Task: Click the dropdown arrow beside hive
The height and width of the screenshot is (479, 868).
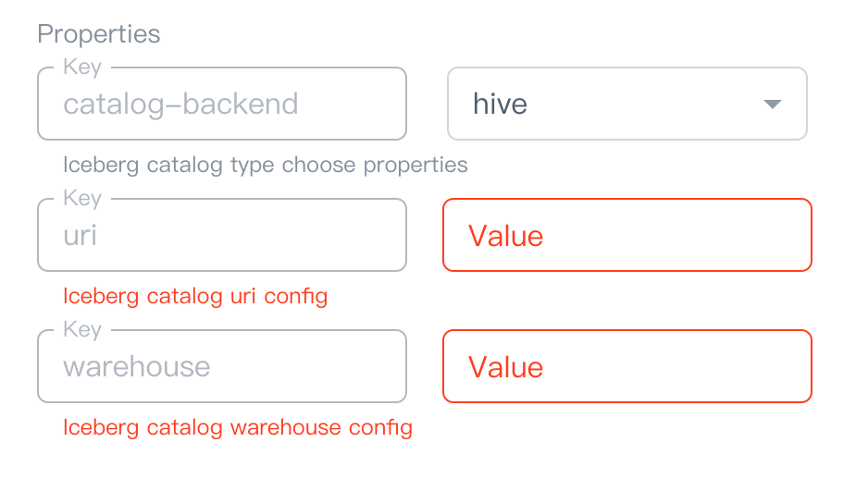Action: [x=772, y=104]
